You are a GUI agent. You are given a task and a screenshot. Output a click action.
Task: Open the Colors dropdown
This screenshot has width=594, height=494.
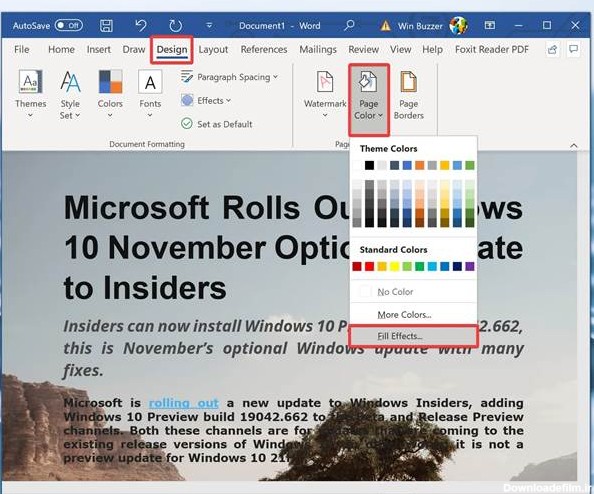click(110, 94)
